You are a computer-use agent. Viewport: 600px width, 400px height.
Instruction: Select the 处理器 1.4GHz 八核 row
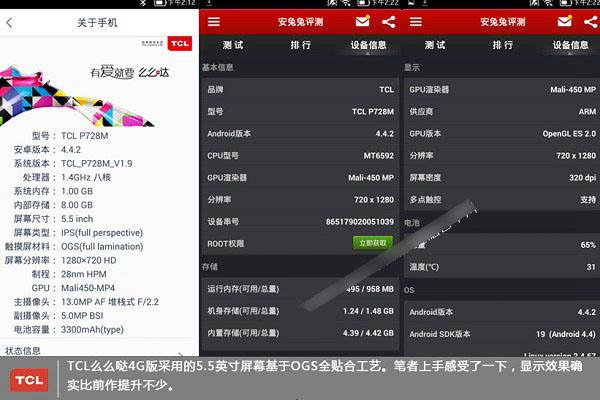[67, 177]
